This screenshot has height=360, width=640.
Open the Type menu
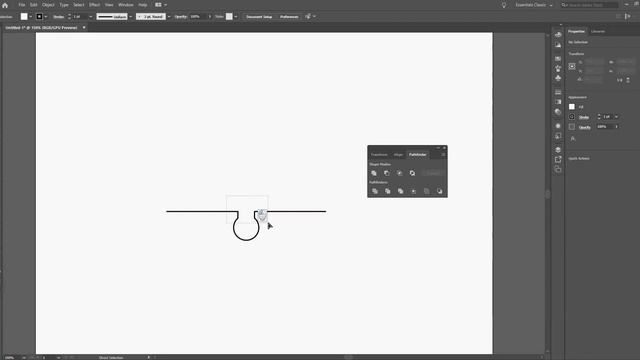[64, 5]
